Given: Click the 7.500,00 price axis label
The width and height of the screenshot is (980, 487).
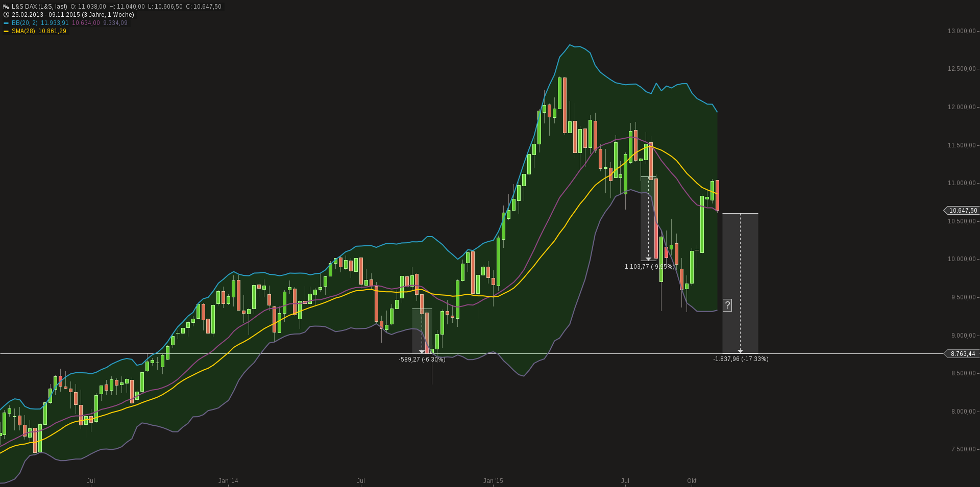Looking at the screenshot, I should [963, 449].
